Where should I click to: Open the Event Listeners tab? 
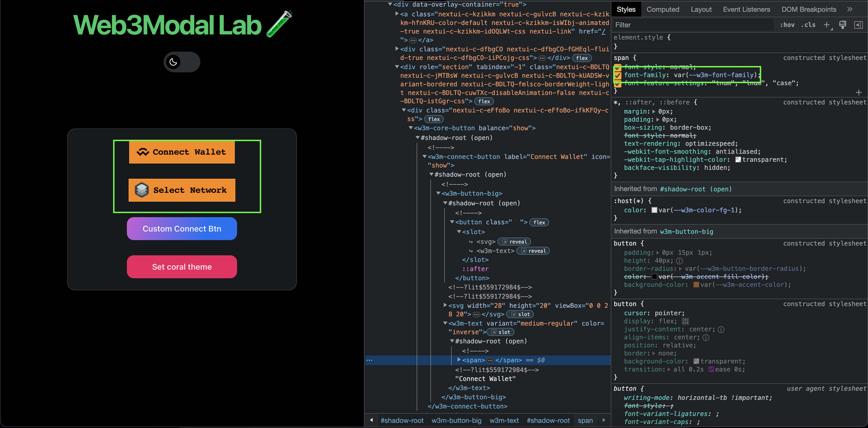(x=746, y=9)
